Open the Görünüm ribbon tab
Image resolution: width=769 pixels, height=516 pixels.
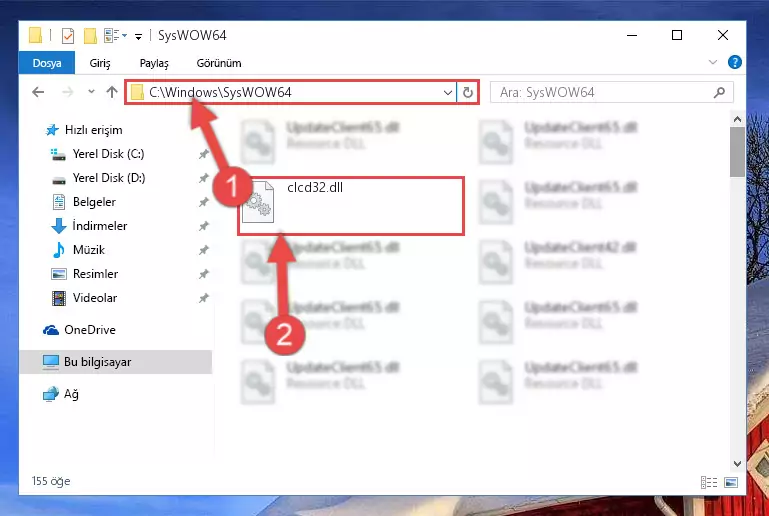pyautogui.click(x=219, y=63)
